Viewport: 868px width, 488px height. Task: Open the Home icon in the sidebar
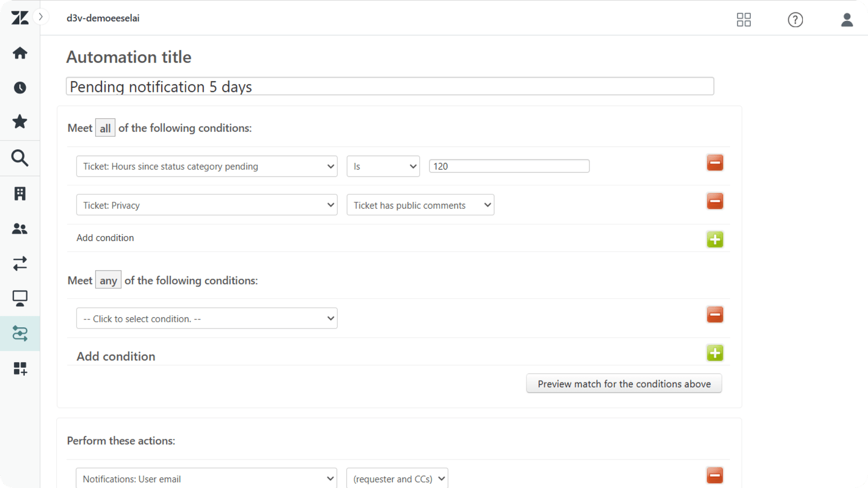pos(20,53)
